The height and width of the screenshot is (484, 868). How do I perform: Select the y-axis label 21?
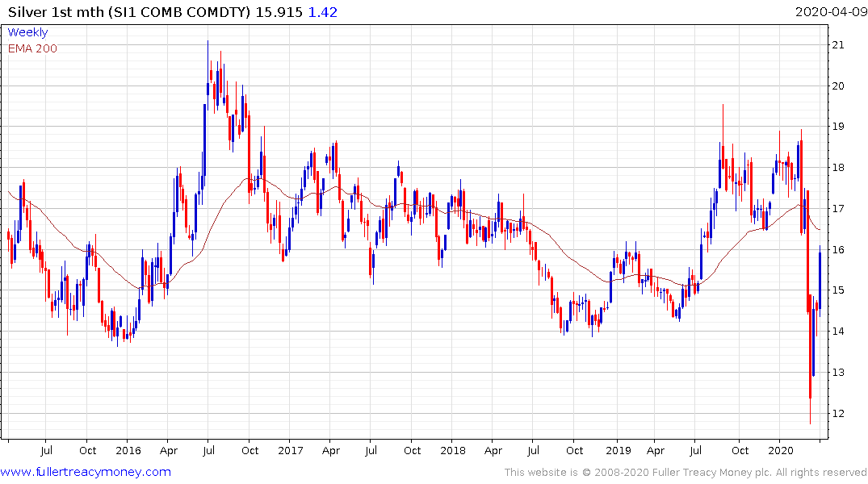(x=838, y=45)
